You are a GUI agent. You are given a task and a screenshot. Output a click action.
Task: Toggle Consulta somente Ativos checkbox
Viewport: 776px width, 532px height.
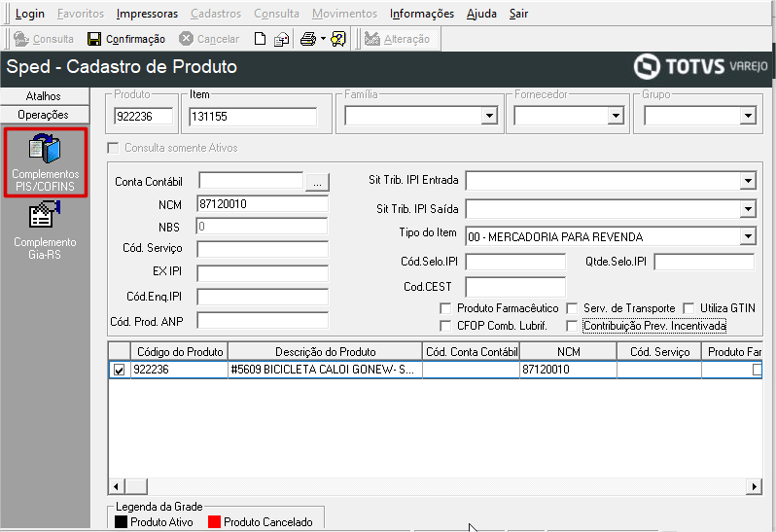pos(114,148)
